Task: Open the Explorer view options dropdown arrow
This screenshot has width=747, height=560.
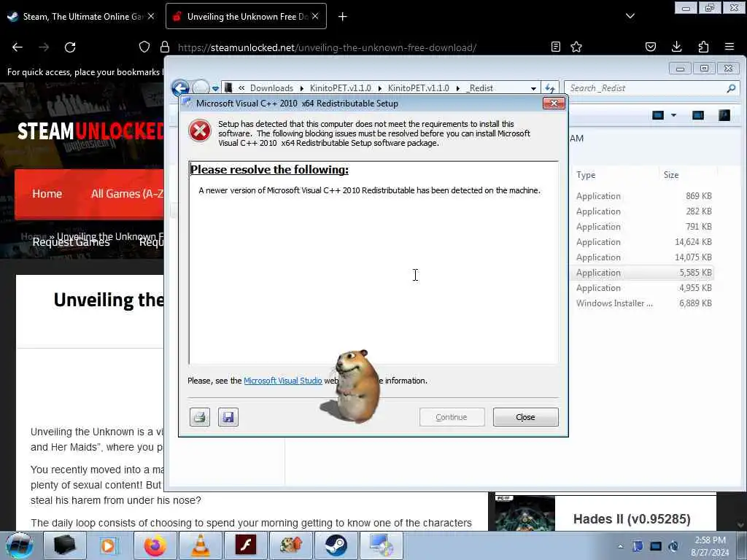Action: pos(673,115)
